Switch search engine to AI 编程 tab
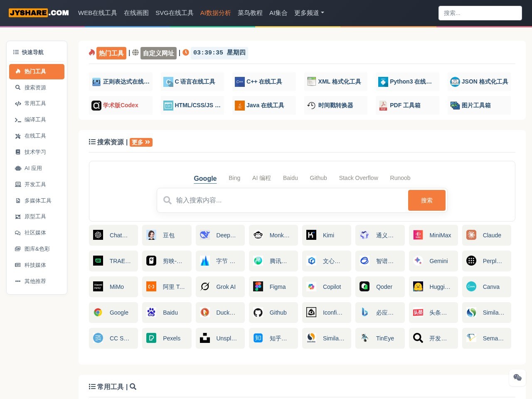This screenshot has height=399, width=532. click(261, 178)
